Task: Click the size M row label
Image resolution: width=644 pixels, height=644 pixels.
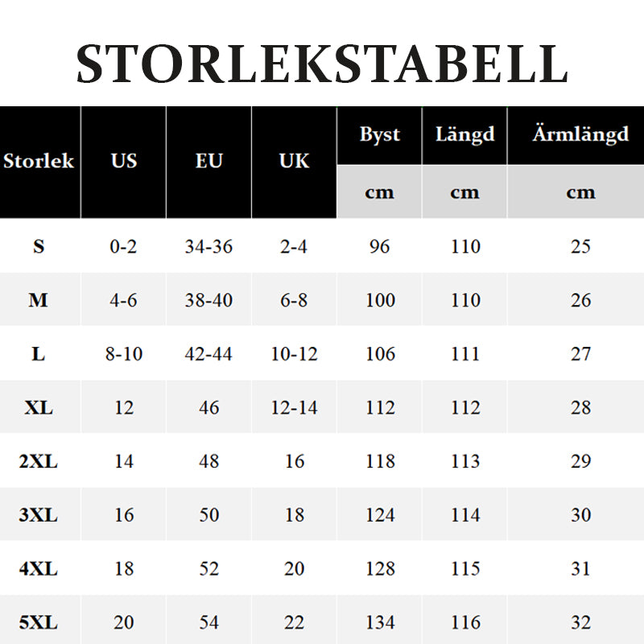Action: click(x=38, y=300)
